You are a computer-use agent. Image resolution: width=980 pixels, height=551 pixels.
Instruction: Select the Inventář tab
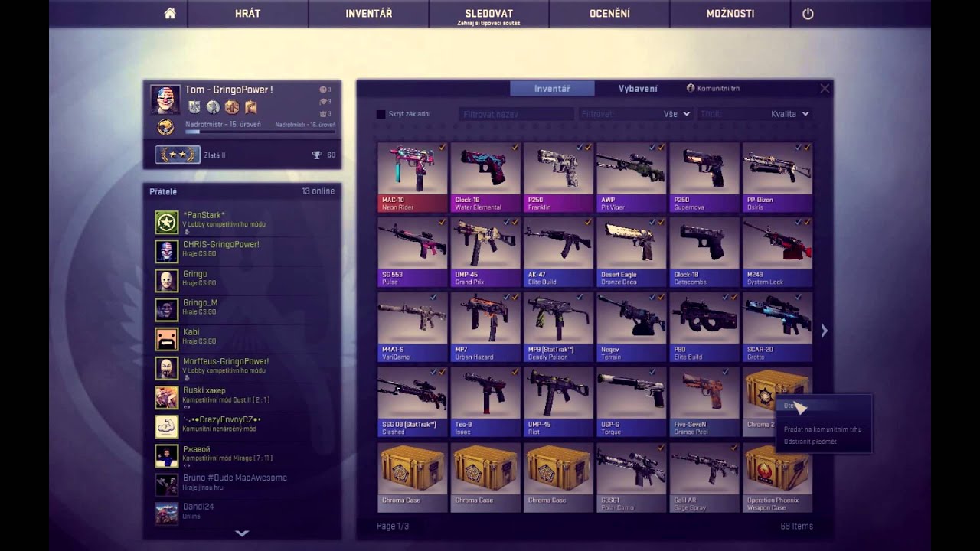552,89
